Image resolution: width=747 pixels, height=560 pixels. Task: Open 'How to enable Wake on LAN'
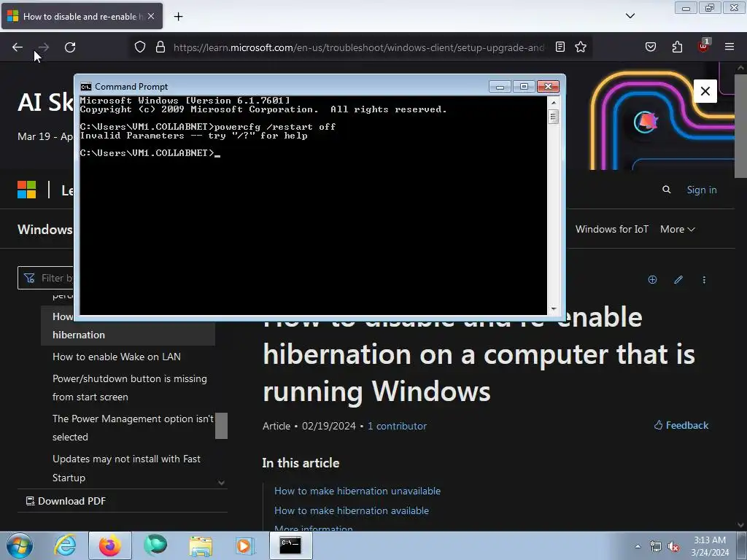coord(117,357)
